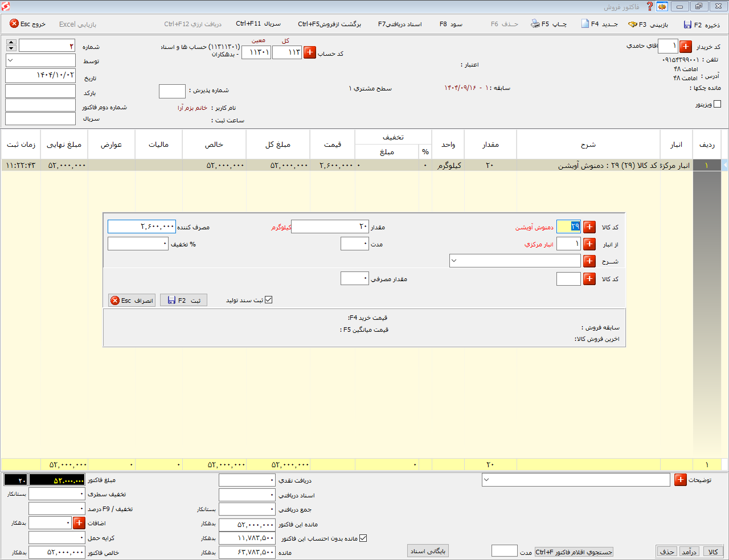Switch to the درآمد tab at bottom

[690, 551]
